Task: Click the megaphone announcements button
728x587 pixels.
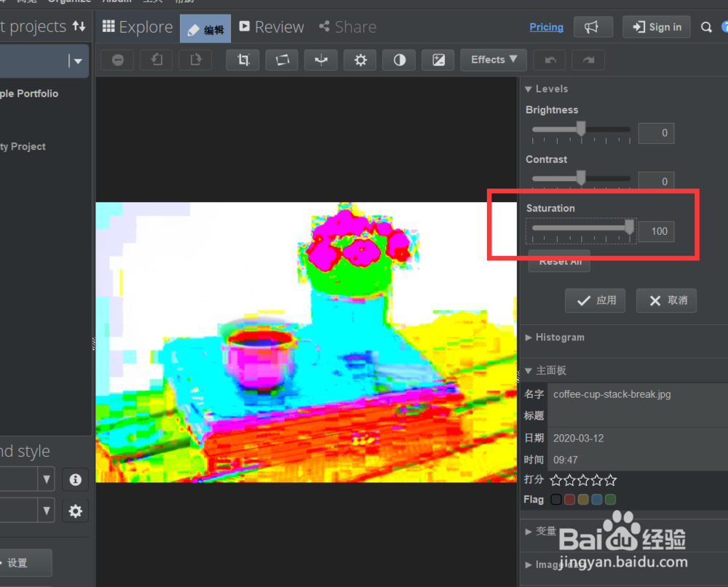Action: [593, 27]
